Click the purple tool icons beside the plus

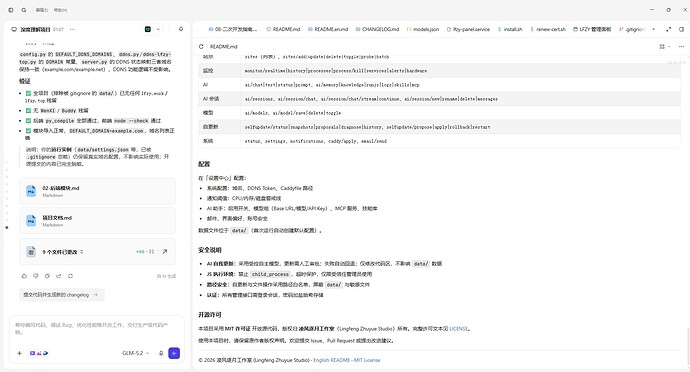pos(39,353)
